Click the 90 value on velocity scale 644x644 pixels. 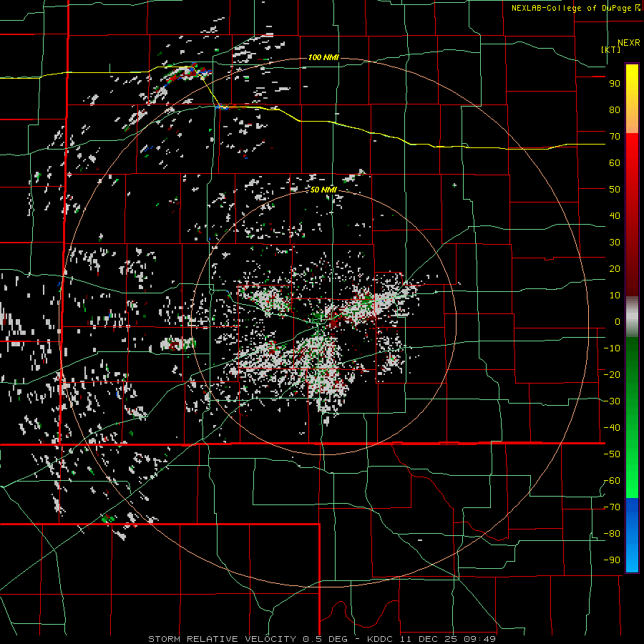pyautogui.click(x=615, y=84)
